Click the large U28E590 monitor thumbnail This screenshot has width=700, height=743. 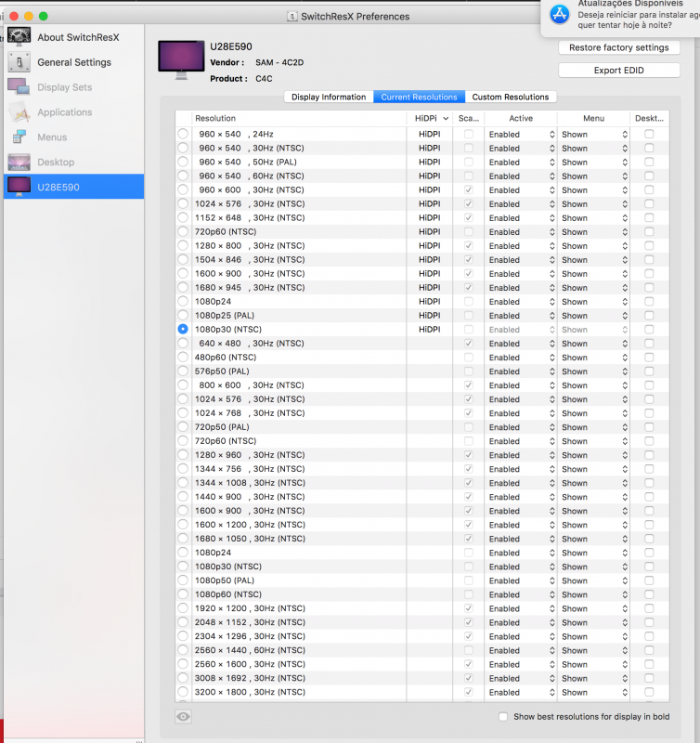[181, 60]
